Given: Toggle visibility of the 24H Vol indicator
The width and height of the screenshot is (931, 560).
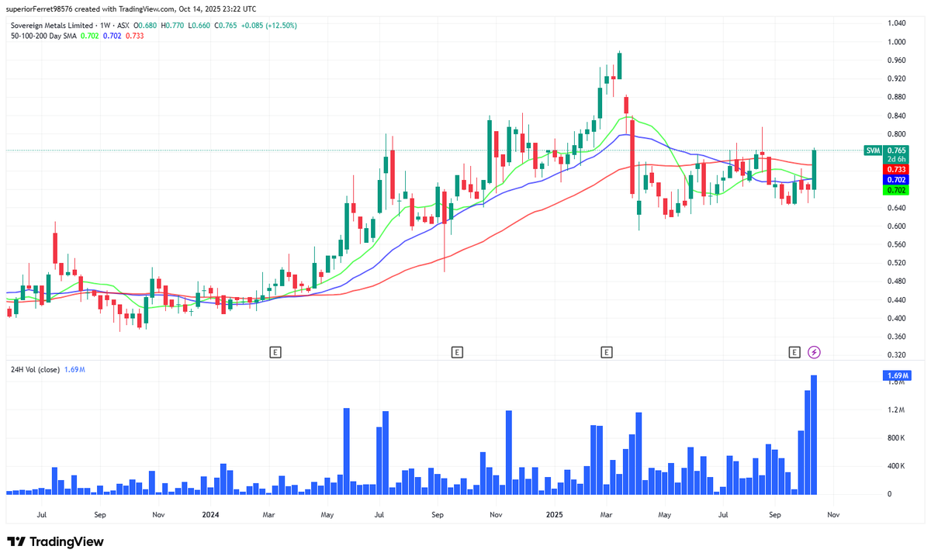Looking at the screenshot, I should coord(34,370).
